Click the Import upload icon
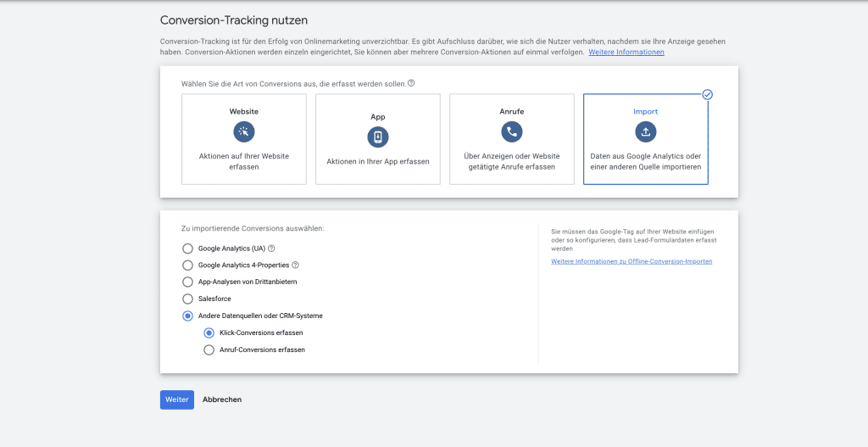The height and width of the screenshot is (447, 868). pos(645,131)
